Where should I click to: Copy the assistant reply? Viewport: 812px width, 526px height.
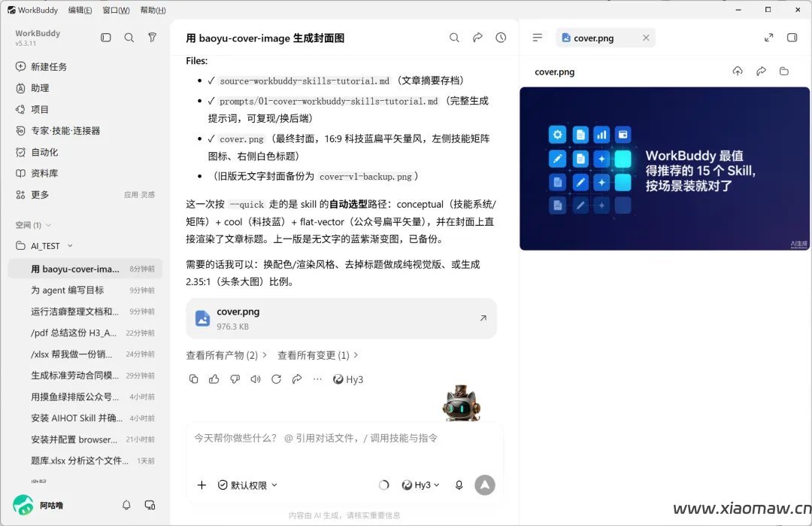pos(194,379)
